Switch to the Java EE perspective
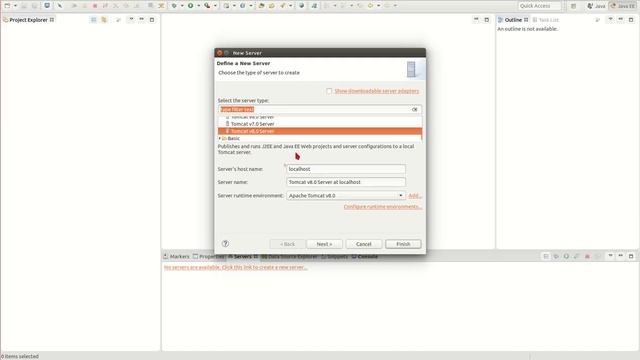Viewport: 640px width, 360px height. (x=623, y=6)
